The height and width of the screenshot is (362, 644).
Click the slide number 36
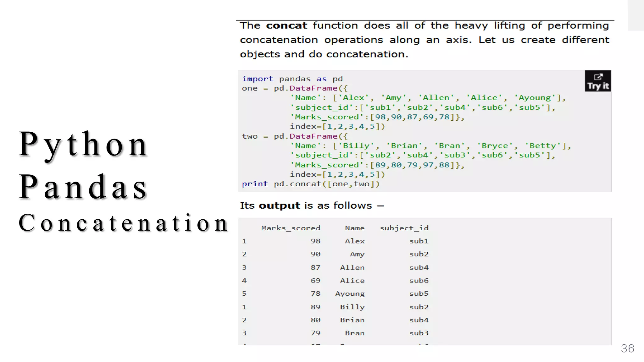[627, 348]
